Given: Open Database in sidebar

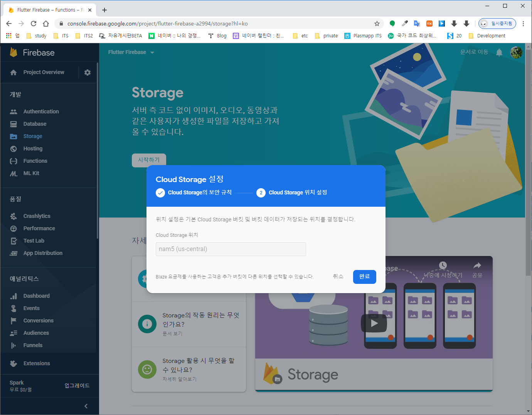Looking at the screenshot, I should point(35,124).
